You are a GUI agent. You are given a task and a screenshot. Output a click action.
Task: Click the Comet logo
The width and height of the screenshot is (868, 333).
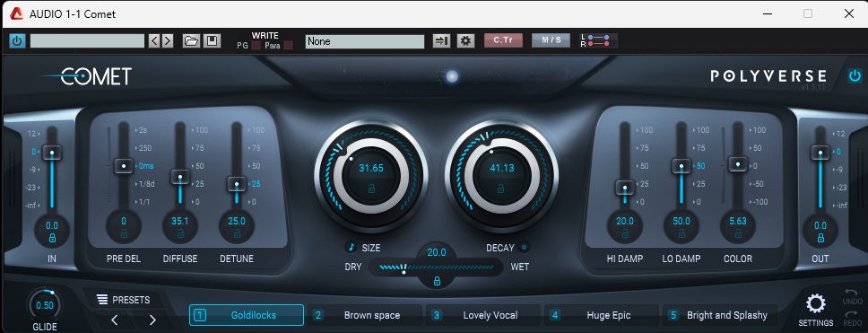86,76
